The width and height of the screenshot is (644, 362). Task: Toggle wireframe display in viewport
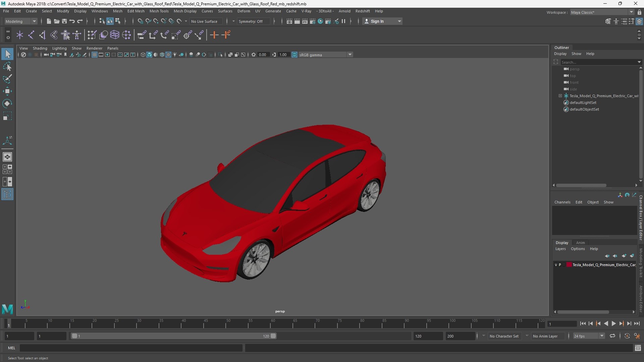143,55
